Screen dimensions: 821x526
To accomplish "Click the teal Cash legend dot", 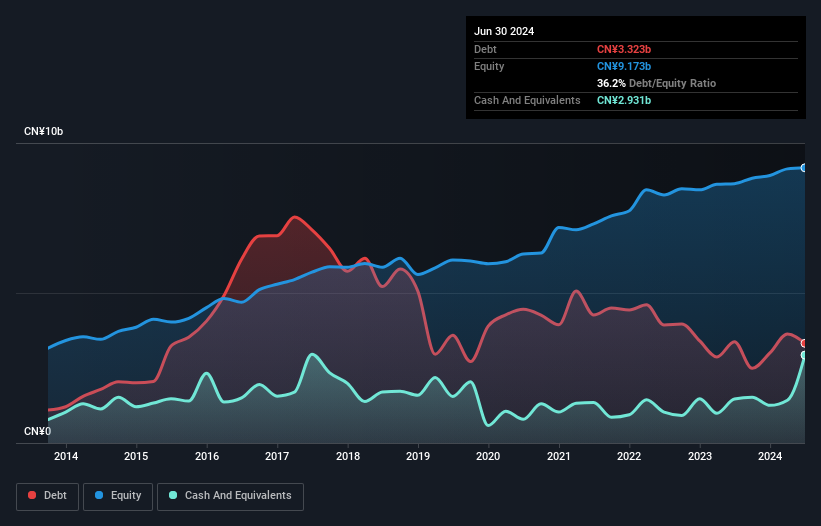I will pyautogui.click(x=173, y=495).
